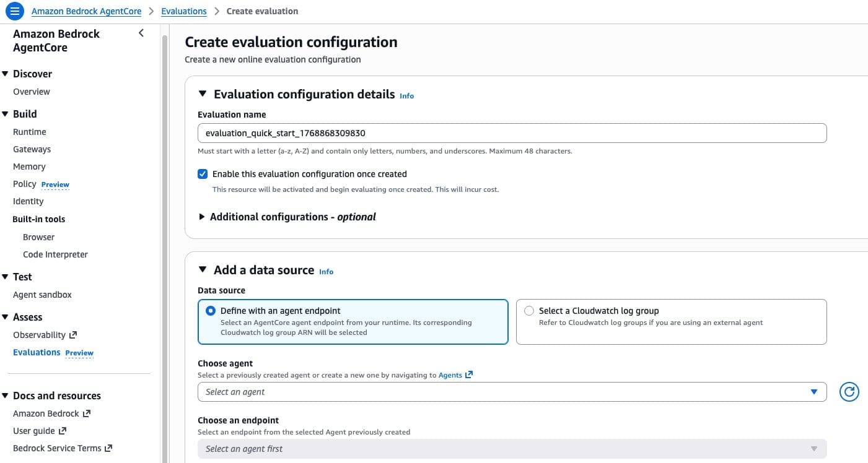
Task: Click external link icon next to Agents
Action: 469,374
